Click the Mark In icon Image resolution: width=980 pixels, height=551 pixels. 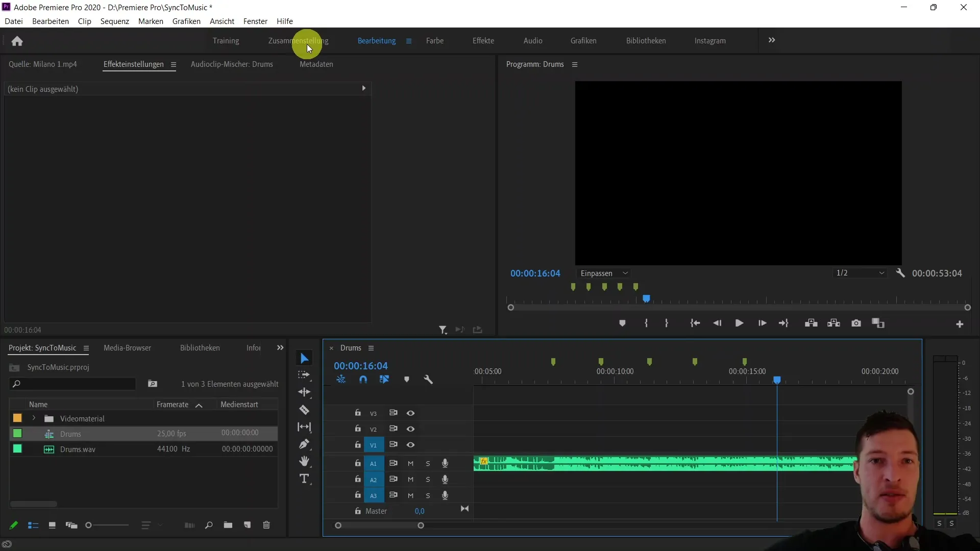[x=646, y=323]
